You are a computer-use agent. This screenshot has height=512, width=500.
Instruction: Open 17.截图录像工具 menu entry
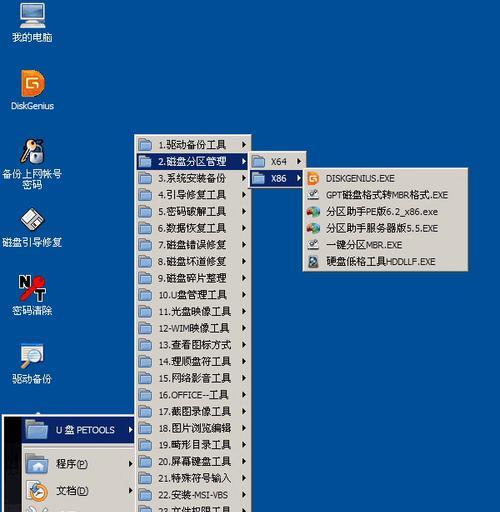[x=192, y=411]
